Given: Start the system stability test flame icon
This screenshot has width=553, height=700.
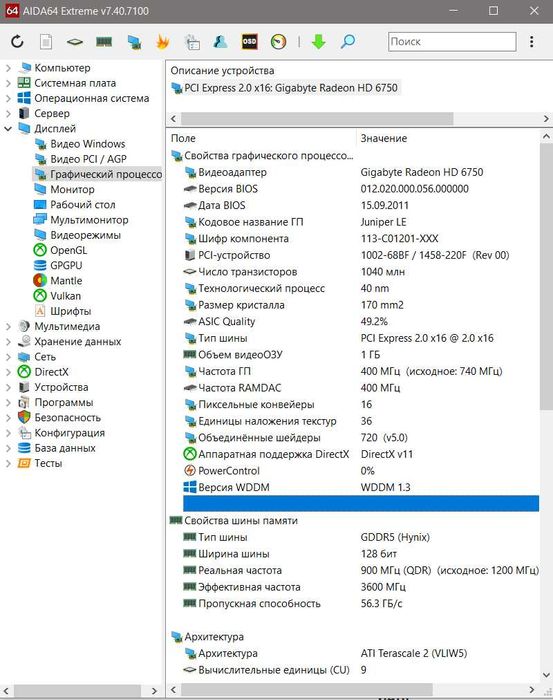Looking at the screenshot, I should pos(162,42).
